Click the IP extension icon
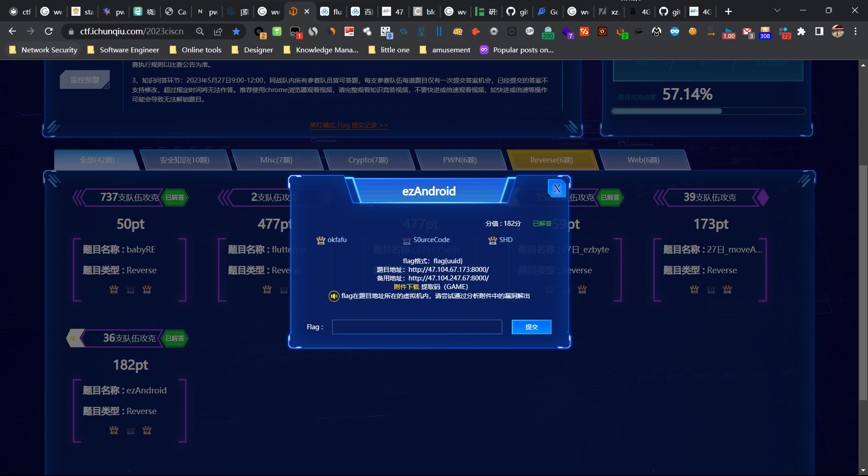The width and height of the screenshot is (868, 476). (x=530, y=31)
